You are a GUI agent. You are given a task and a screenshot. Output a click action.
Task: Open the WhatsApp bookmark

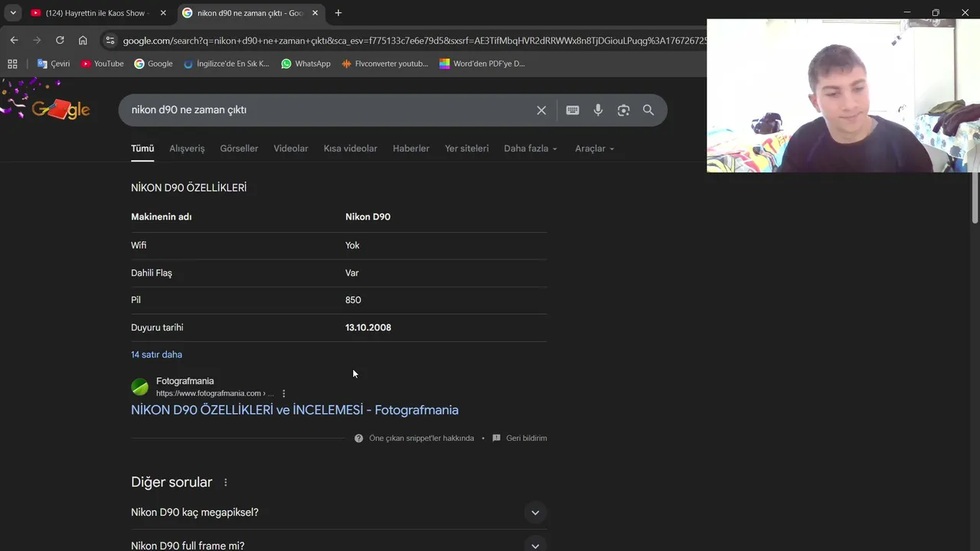tap(305, 64)
